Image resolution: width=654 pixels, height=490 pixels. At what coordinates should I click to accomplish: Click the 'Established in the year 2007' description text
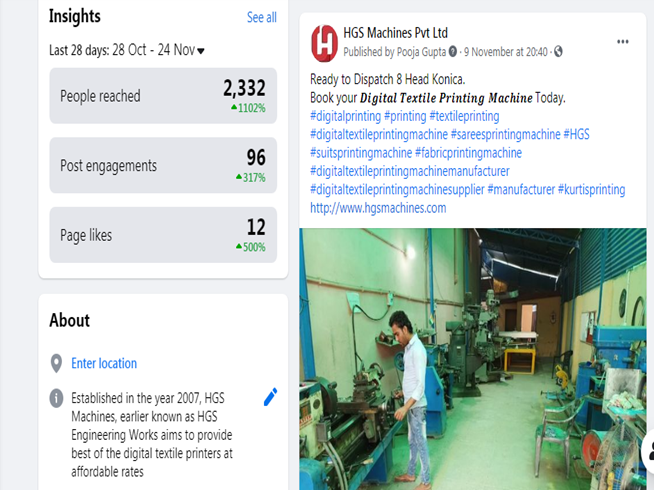pos(152,435)
